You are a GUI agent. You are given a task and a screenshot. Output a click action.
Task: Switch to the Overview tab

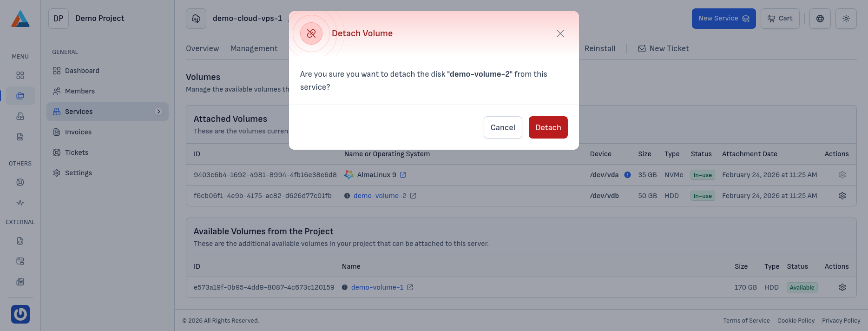(x=202, y=48)
